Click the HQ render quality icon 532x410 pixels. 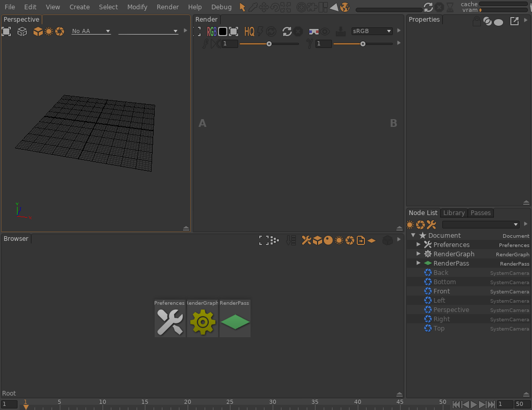coord(250,31)
